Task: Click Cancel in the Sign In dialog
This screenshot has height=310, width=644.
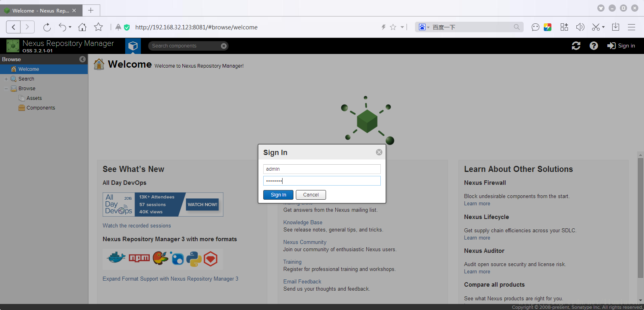Action: [311, 195]
